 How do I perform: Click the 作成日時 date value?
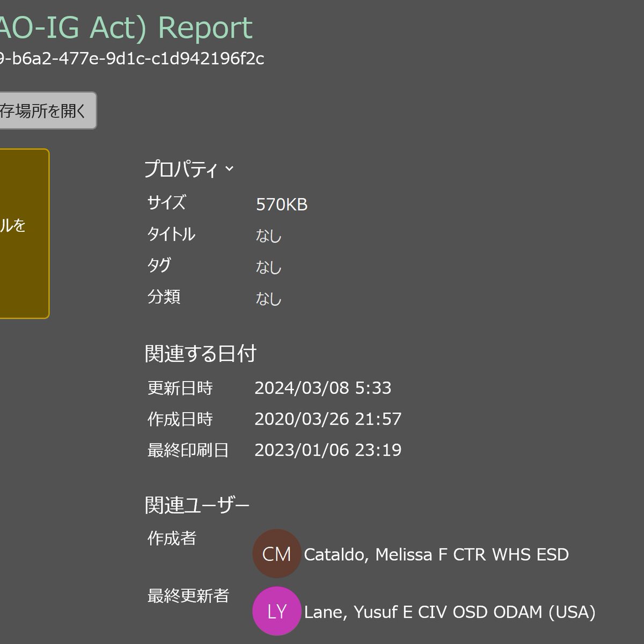(330, 419)
